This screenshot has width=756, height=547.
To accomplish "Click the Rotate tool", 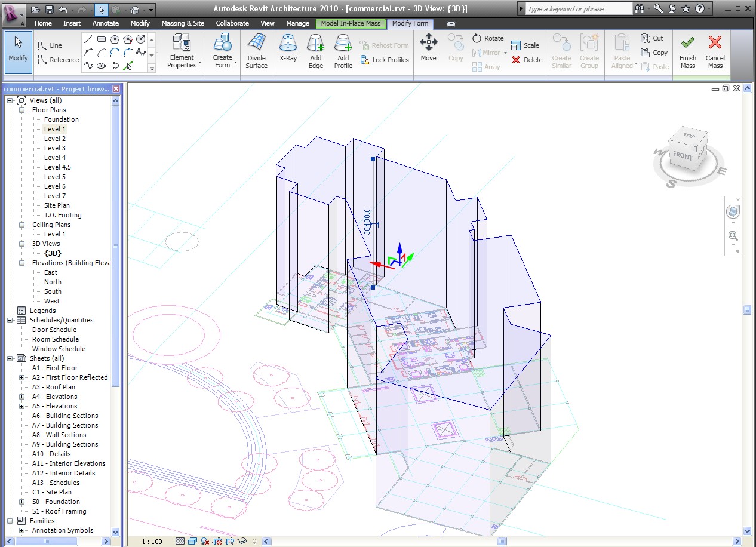I will (488, 38).
